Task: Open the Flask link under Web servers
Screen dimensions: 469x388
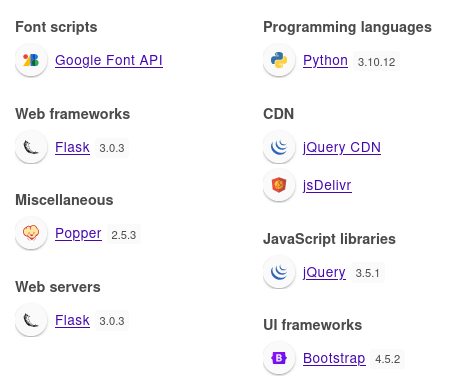Action: [x=72, y=320]
